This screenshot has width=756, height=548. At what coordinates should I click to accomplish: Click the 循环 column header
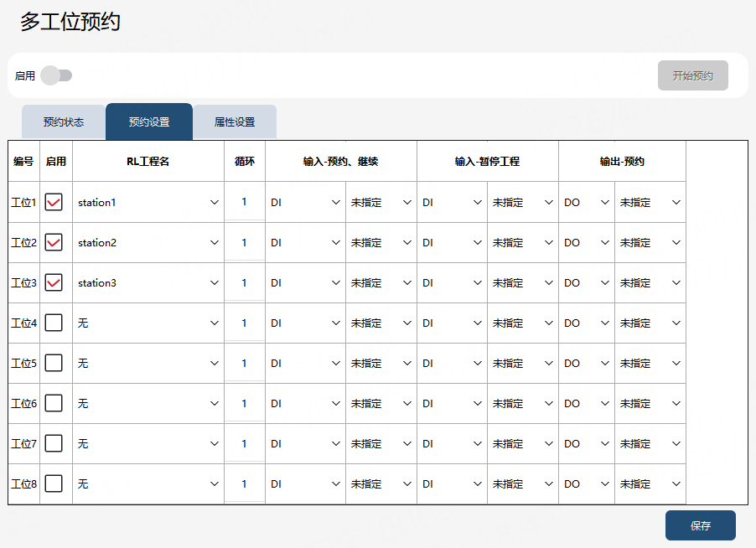coord(245,162)
